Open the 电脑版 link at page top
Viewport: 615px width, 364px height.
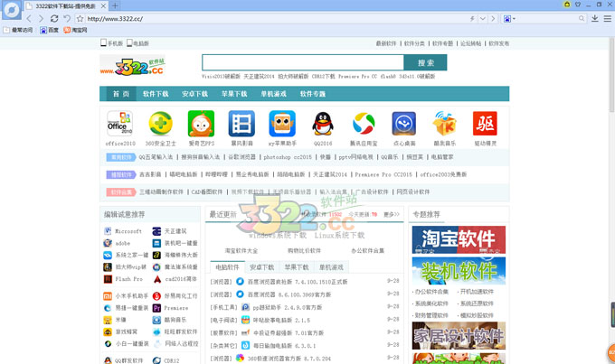pos(137,43)
